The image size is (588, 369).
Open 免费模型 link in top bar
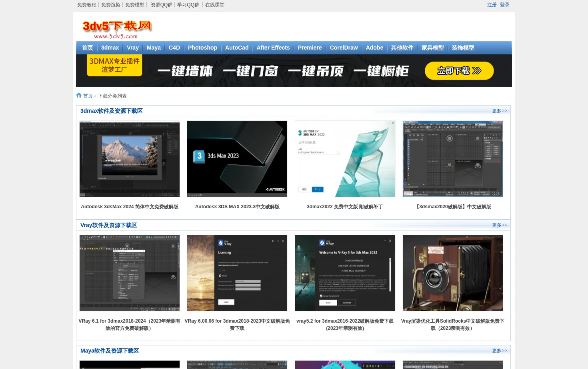click(x=134, y=5)
